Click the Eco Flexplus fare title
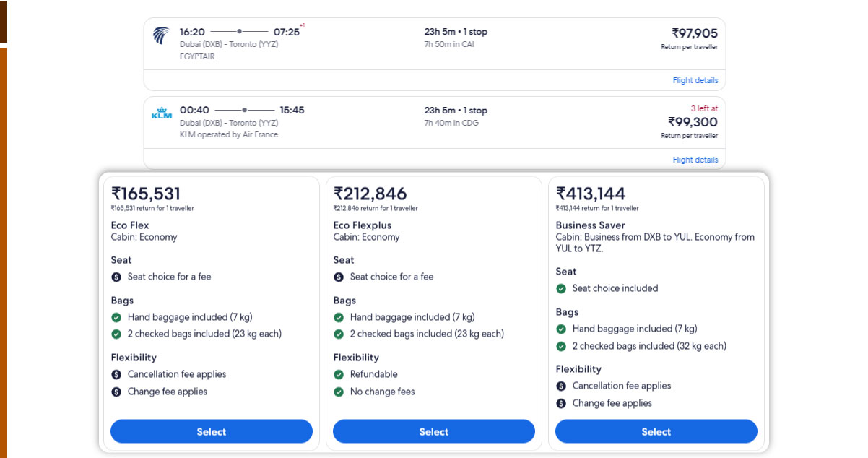The image size is (868, 458). (x=362, y=225)
